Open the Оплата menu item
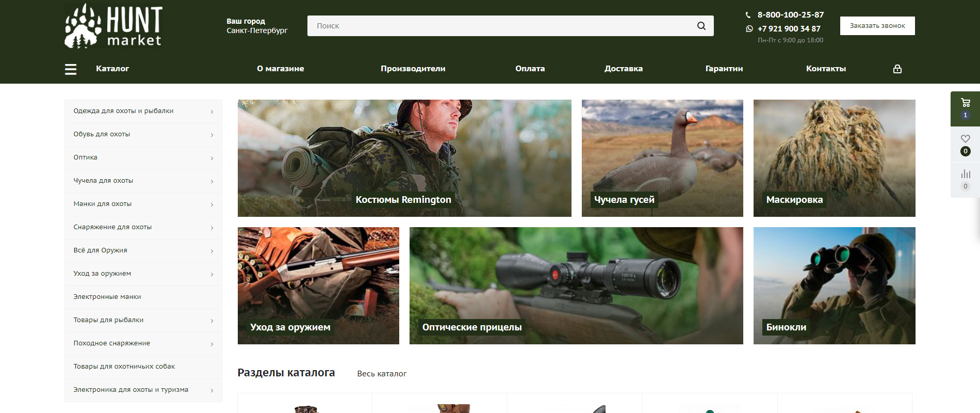The height and width of the screenshot is (413, 980). pos(530,69)
